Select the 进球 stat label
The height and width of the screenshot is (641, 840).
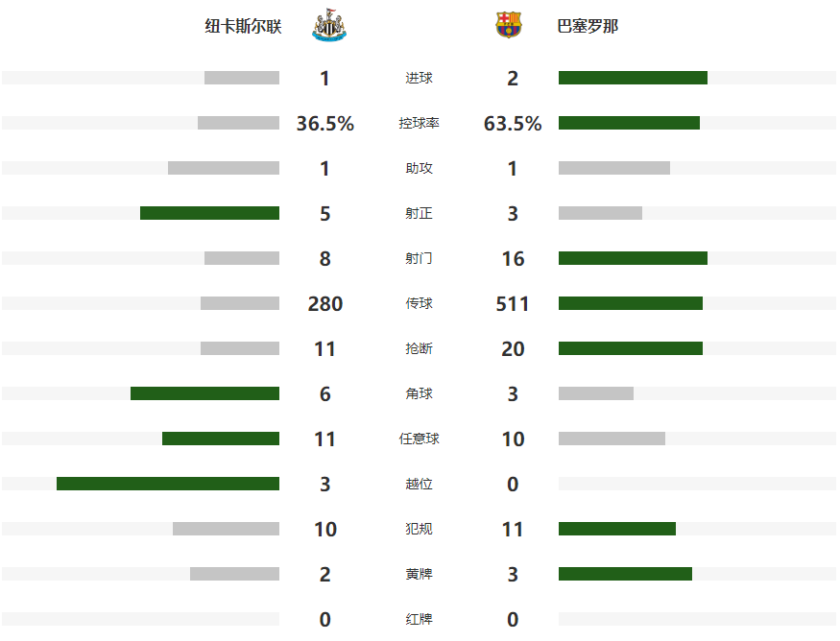pos(419,79)
